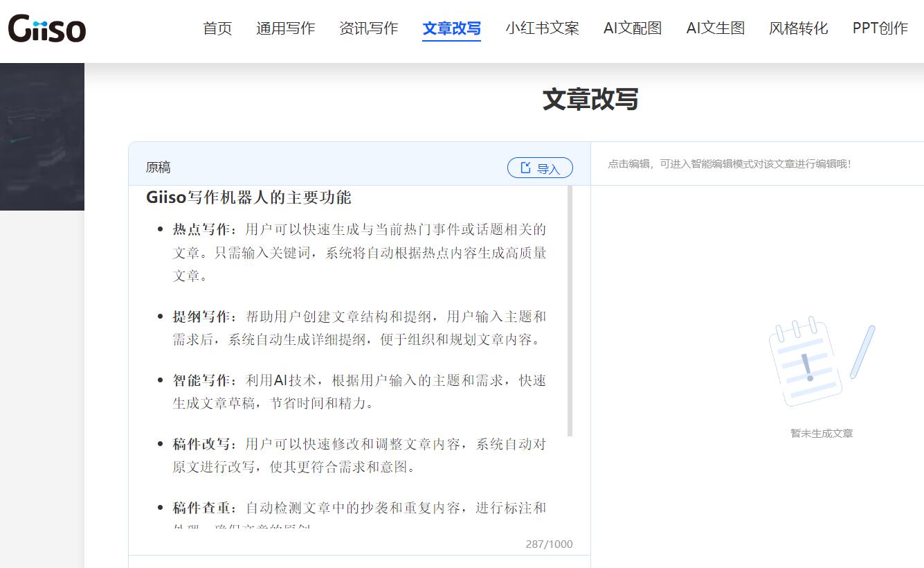Open the 通用写作 nav item
The height and width of the screenshot is (568, 924).
coord(285,28)
